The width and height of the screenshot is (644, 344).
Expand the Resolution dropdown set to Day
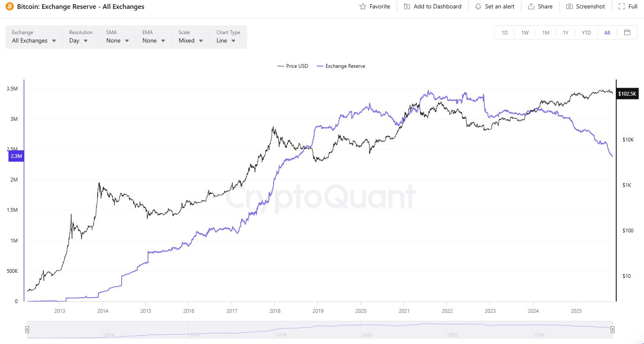79,40
